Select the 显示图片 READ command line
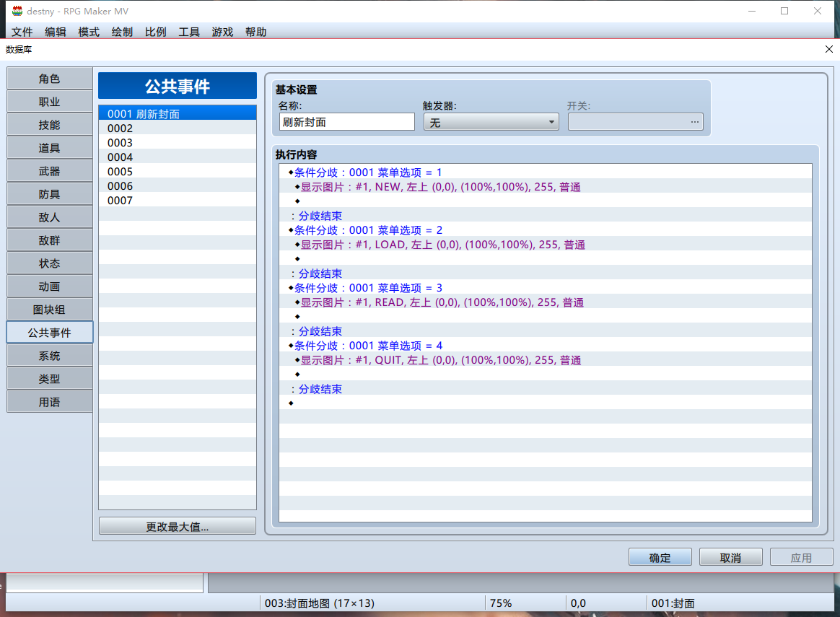The image size is (840, 617). [x=546, y=302]
